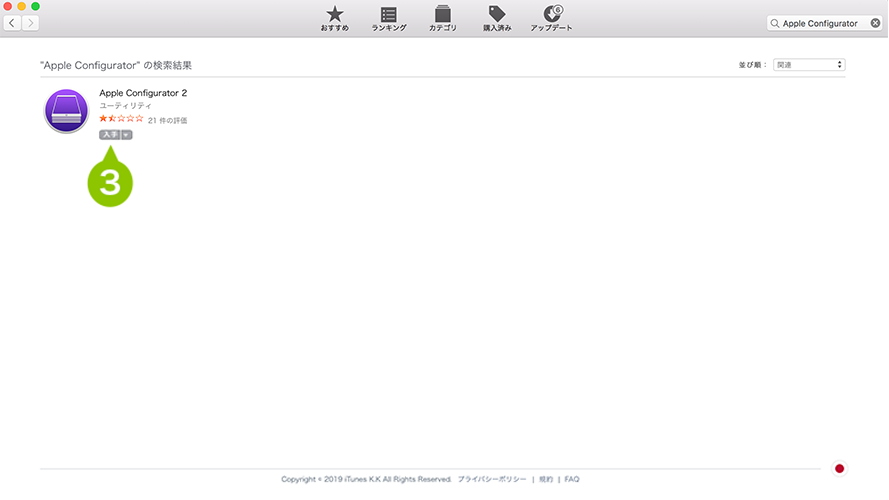Click the search results heading text
The width and height of the screenshot is (889, 500).
coord(116,65)
